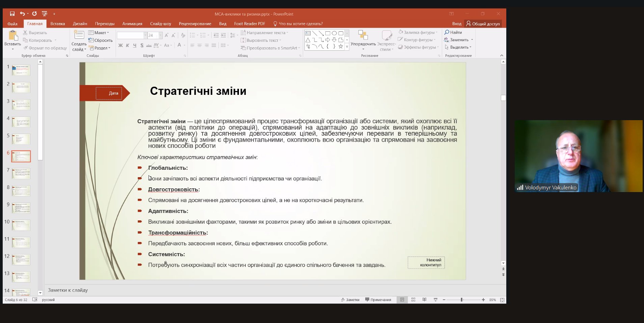The width and height of the screenshot is (644, 323).
Task: Click the Find (Найти) magnifier button
Action: (x=453, y=32)
